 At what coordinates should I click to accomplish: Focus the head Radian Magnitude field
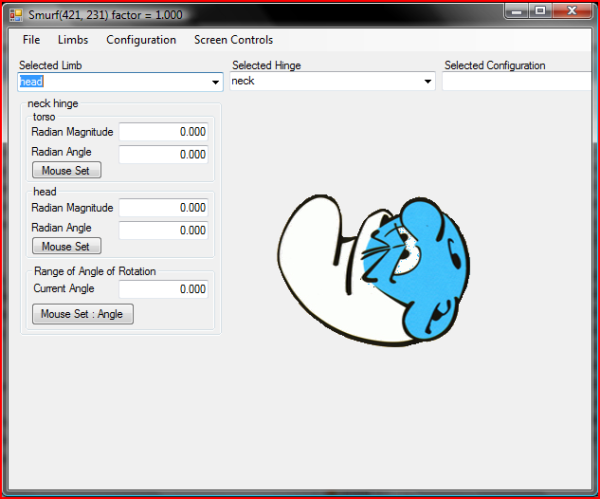point(163,208)
